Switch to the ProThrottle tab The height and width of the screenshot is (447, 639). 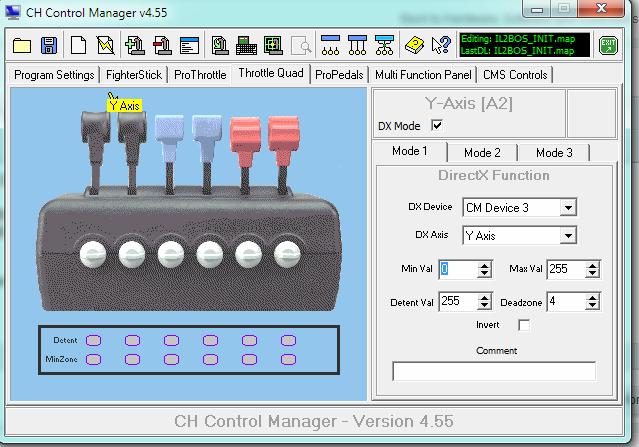(x=200, y=75)
